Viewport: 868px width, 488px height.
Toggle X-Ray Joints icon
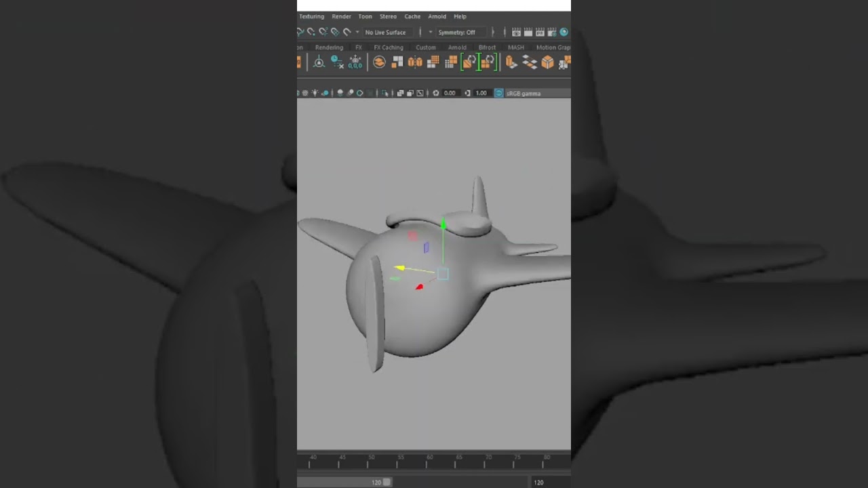click(x=420, y=93)
